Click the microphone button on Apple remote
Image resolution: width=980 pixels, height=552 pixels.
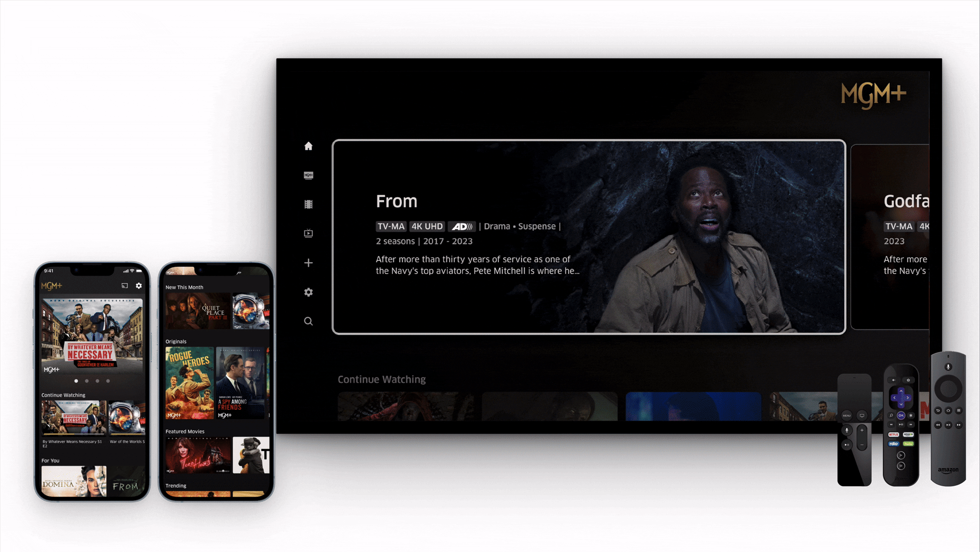[847, 430]
